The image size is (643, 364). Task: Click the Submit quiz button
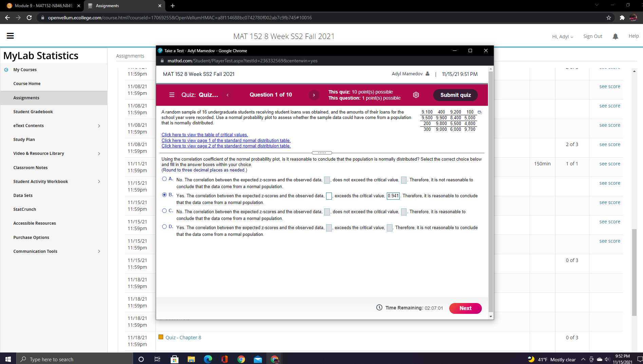coord(455,95)
